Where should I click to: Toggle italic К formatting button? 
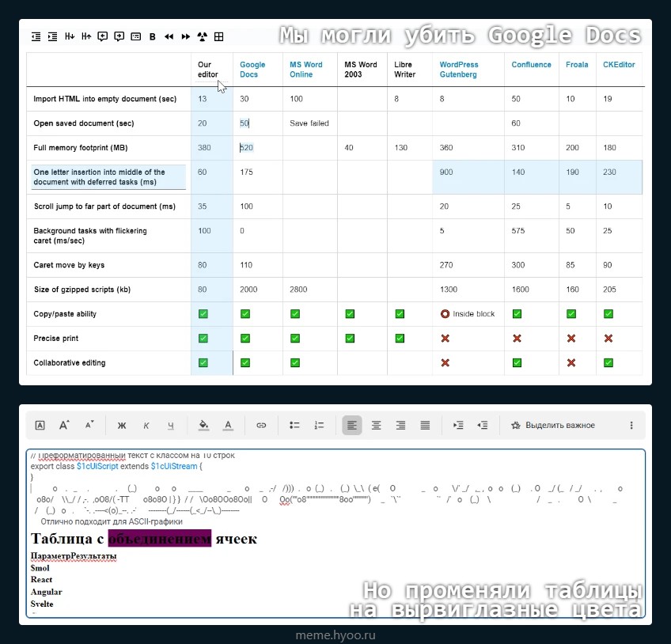click(146, 426)
